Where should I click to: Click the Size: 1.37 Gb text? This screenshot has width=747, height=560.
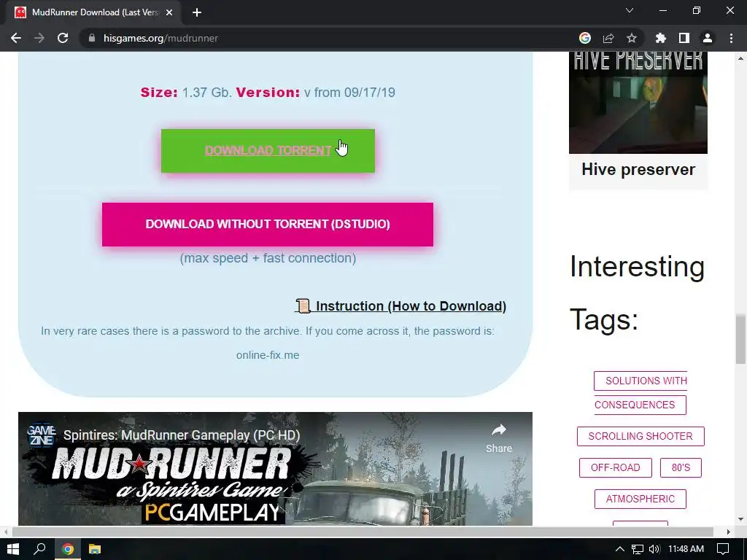[x=186, y=93]
